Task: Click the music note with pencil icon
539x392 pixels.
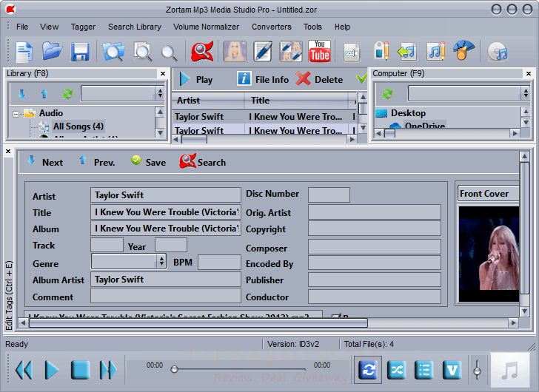Action: coord(436,51)
